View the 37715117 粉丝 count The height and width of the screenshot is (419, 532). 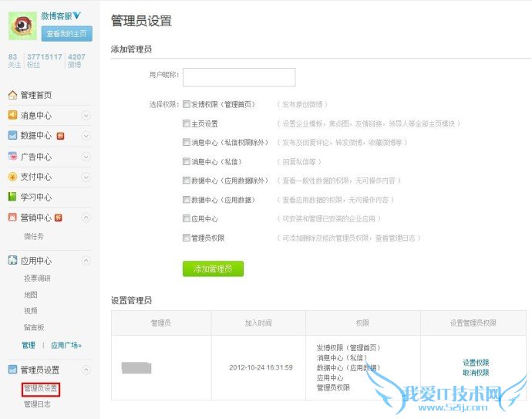click(x=45, y=60)
